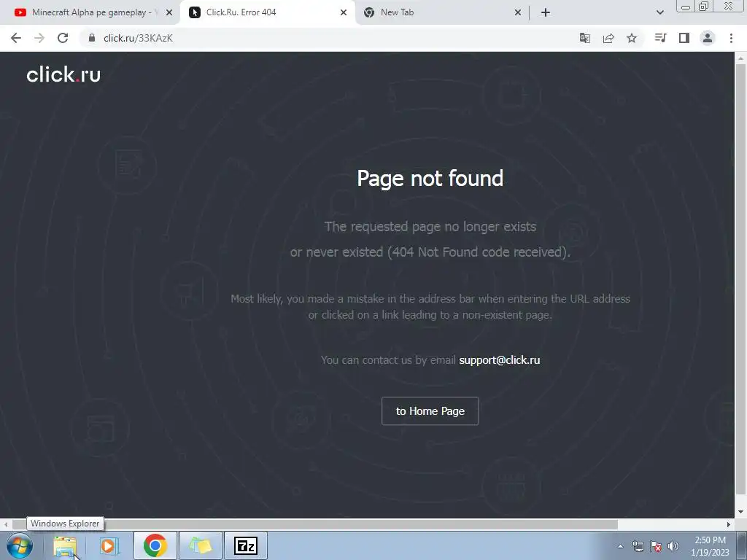Viewport: 747px width, 560px height.
Task: Click the address bar URL field
Action: click(329, 38)
